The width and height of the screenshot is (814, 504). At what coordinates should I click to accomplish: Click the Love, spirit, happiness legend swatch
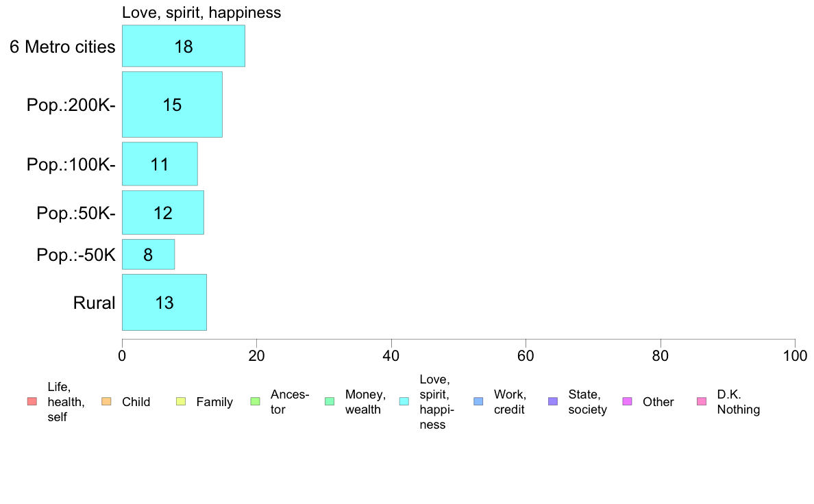404,402
